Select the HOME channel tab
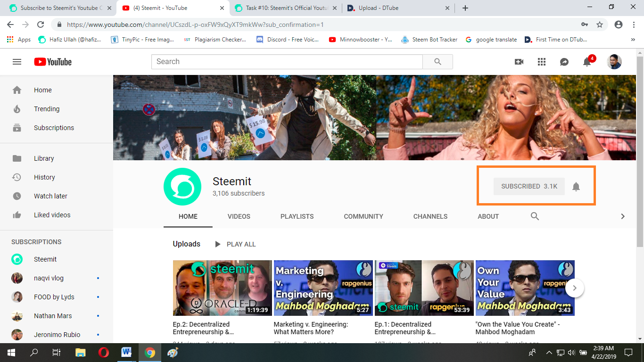 click(188, 216)
